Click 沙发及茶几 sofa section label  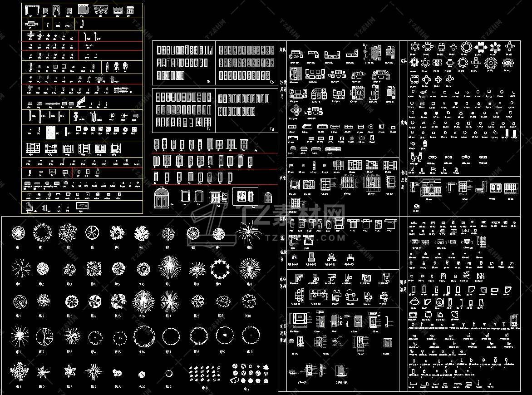click(x=283, y=89)
